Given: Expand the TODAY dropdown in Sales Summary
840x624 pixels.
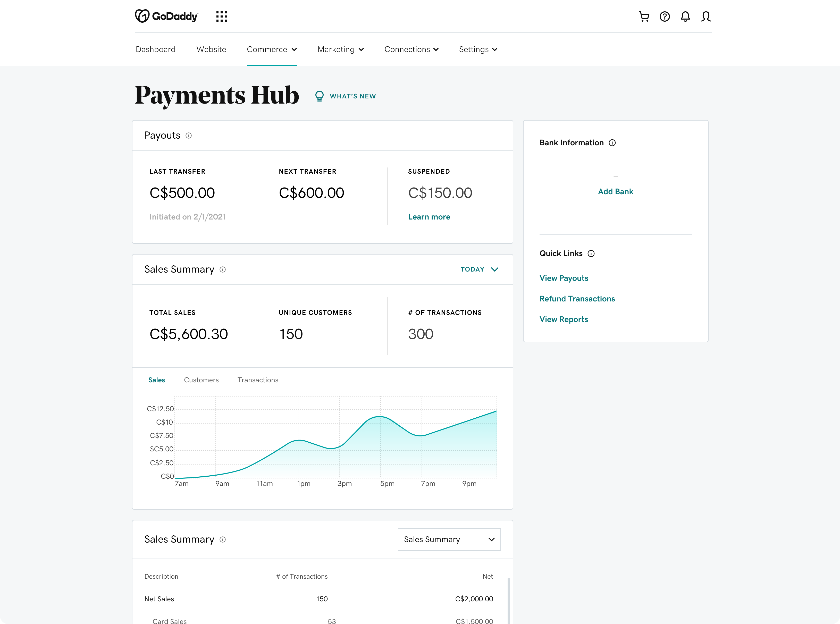Looking at the screenshot, I should (480, 269).
